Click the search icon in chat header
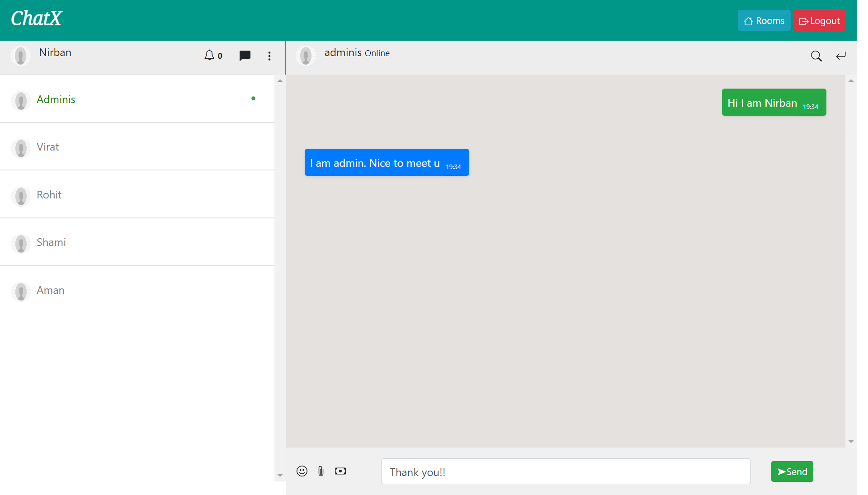The image size is (868, 495). click(x=816, y=56)
